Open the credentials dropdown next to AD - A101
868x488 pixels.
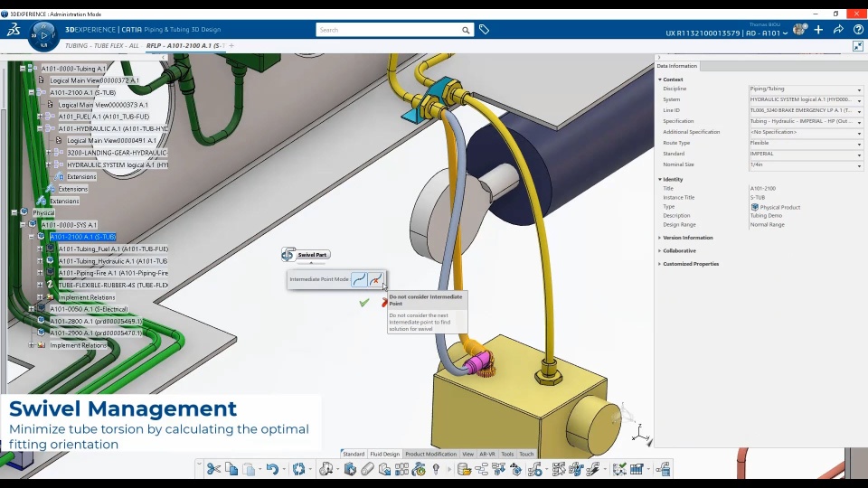pos(785,33)
